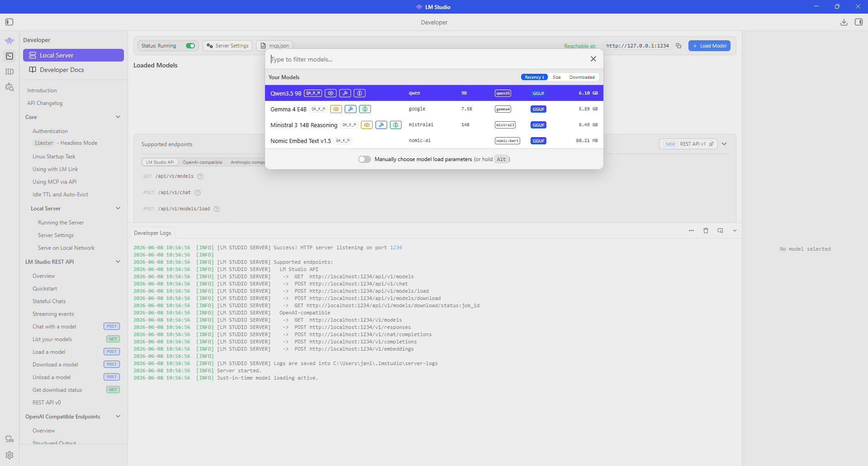The image size is (868, 466).
Task: Collapse the Developer Logs panel chevron
Action: click(x=735, y=231)
